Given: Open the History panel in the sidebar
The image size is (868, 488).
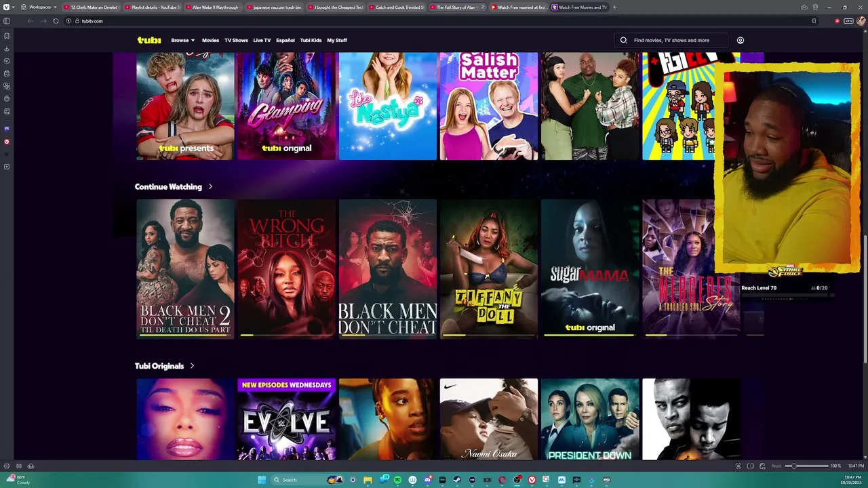Looking at the screenshot, I should coord(7,61).
